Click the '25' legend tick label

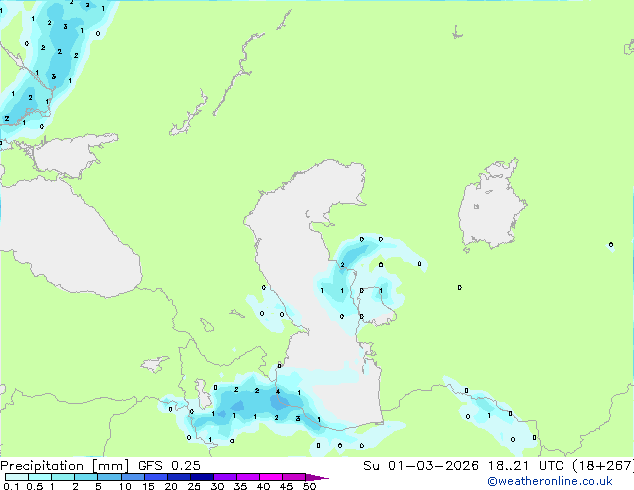point(194,486)
